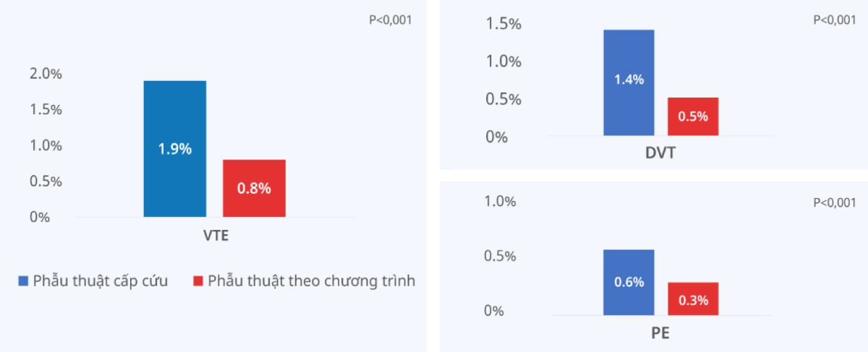This screenshot has width=868, height=352.
Task: Click the blue 1.9% VTE bar
Action: tap(175, 149)
